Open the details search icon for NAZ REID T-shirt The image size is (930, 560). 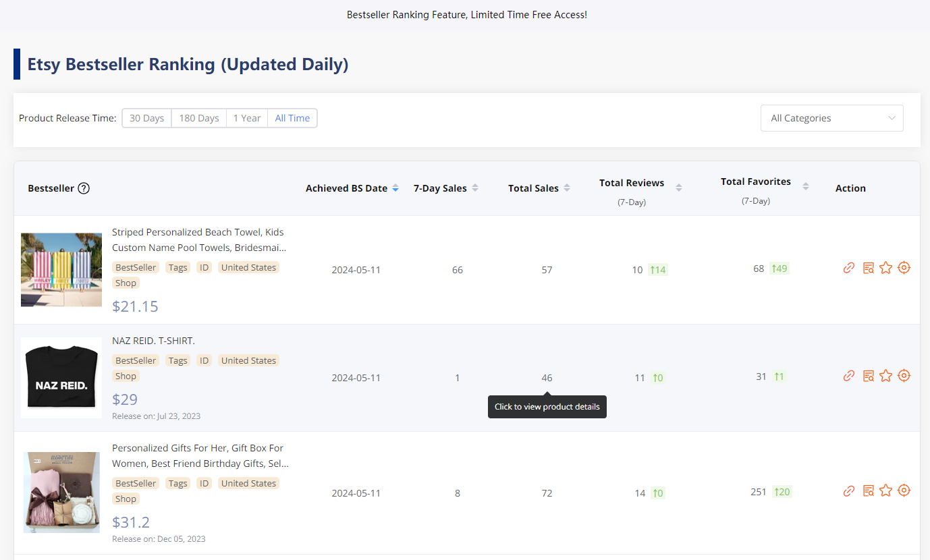coord(868,376)
